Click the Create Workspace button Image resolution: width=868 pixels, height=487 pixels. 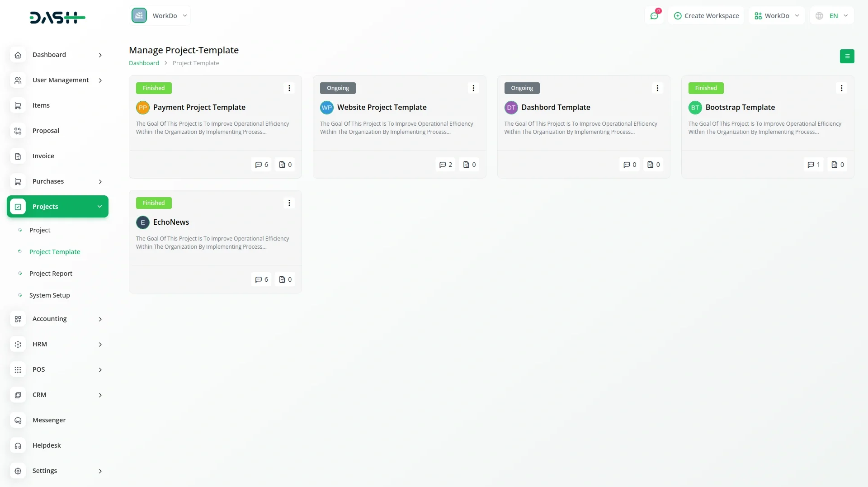[x=706, y=16]
